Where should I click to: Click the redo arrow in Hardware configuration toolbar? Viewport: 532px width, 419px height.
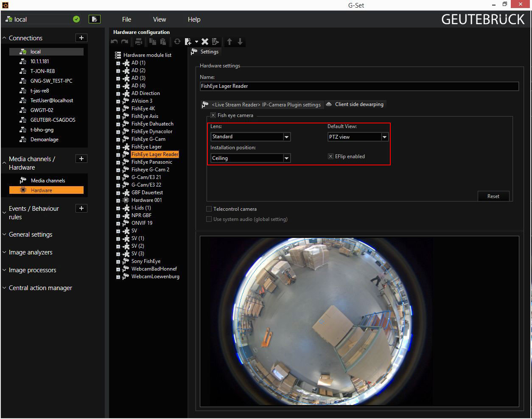pyautogui.click(x=125, y=42)
